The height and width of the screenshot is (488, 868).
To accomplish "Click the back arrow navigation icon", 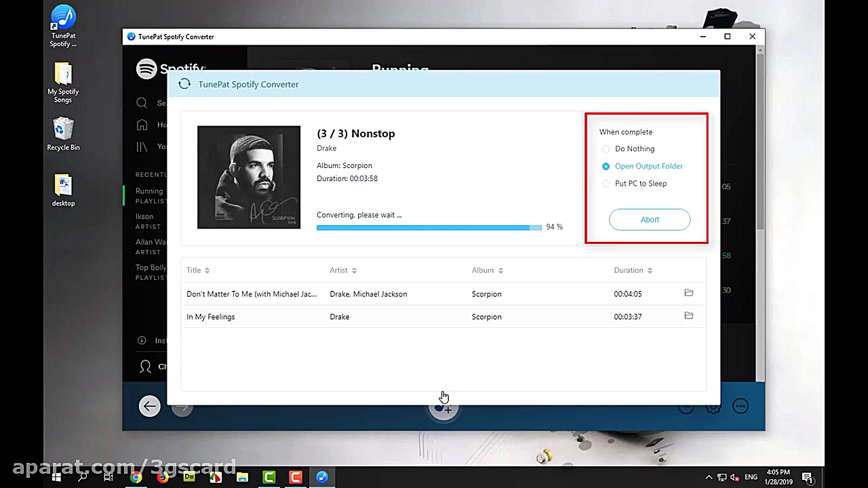I will pyautogui.click(x=149, y=405).
